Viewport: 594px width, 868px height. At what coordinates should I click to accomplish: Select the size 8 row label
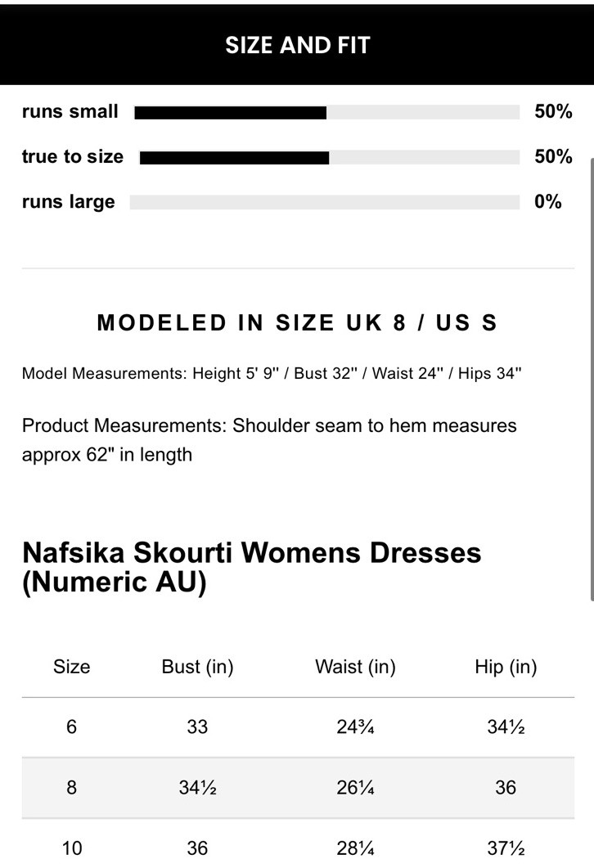coord(71,787)
